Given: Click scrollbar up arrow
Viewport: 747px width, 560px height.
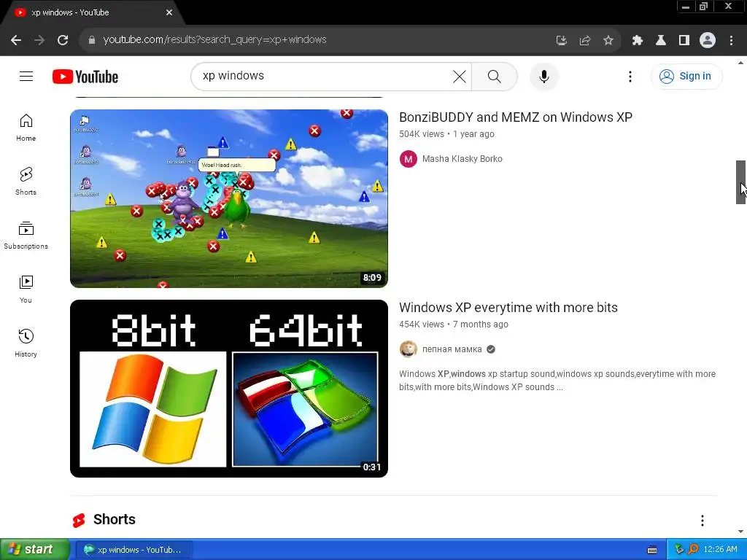Looking at the screenshot, I should (x=740, y=63).
